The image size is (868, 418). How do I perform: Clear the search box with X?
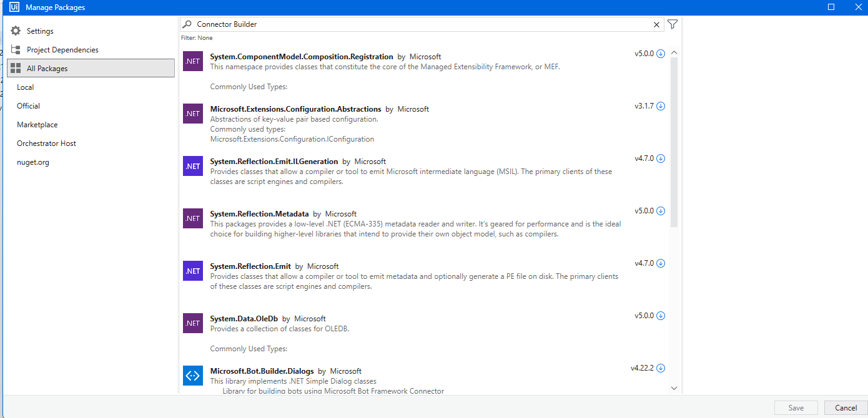[656, 25]
